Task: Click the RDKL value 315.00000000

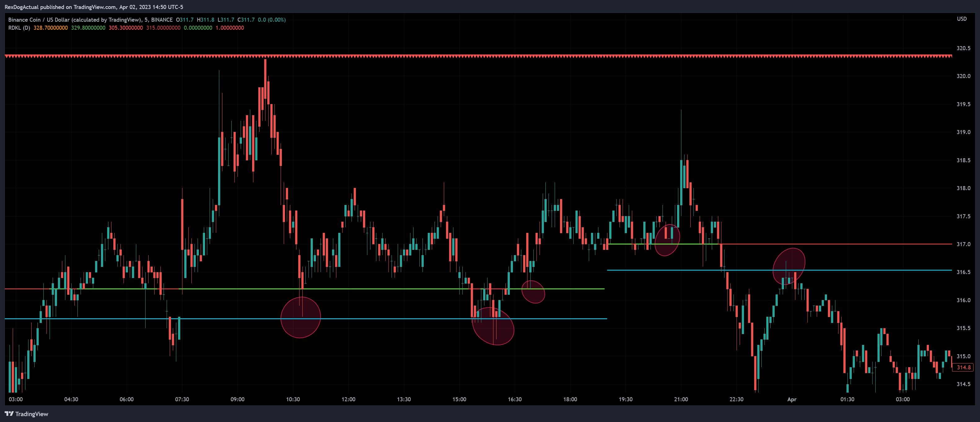Action: (x=164, y=28)
